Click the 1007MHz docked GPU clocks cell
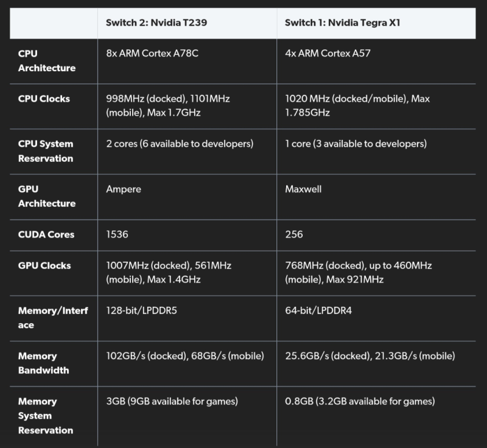Viewport: 487px width, 448px height. [169, 272]
